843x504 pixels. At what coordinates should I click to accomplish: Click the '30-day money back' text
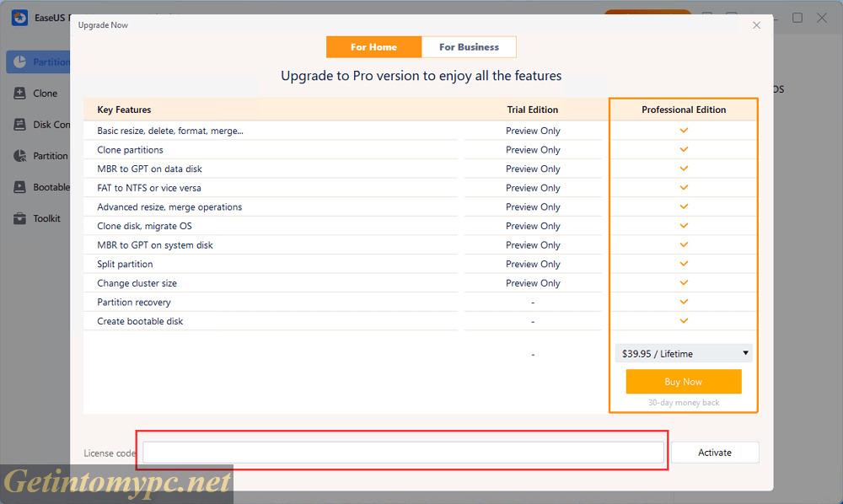pos(684,403)
